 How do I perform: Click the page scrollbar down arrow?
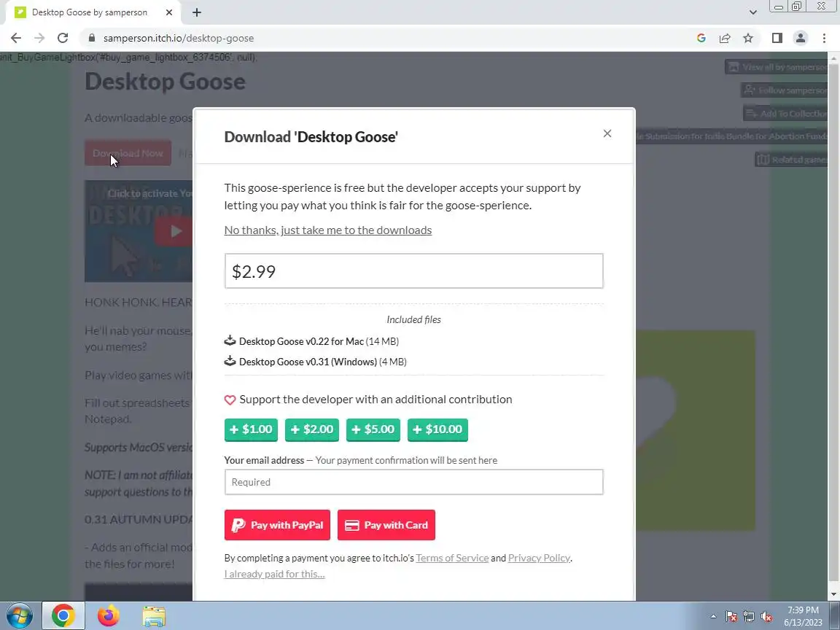click(833, 594)
